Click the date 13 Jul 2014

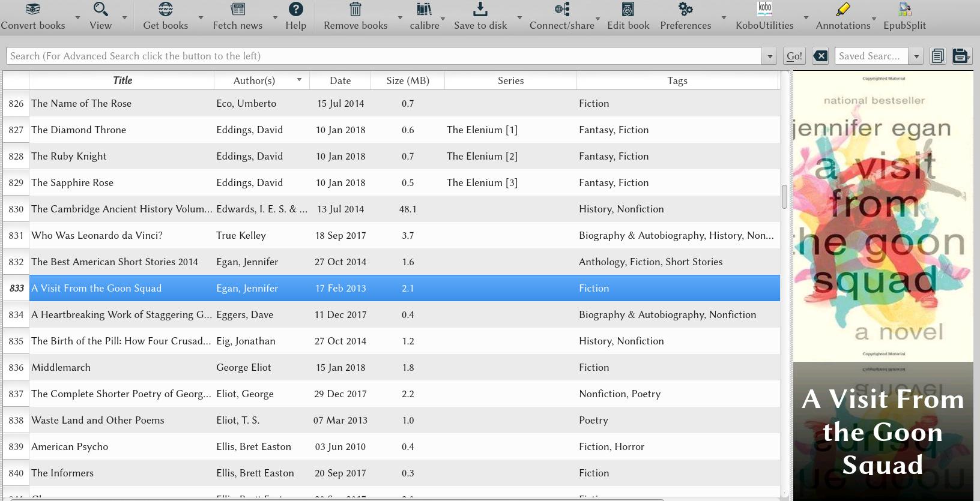coord(340,209)
